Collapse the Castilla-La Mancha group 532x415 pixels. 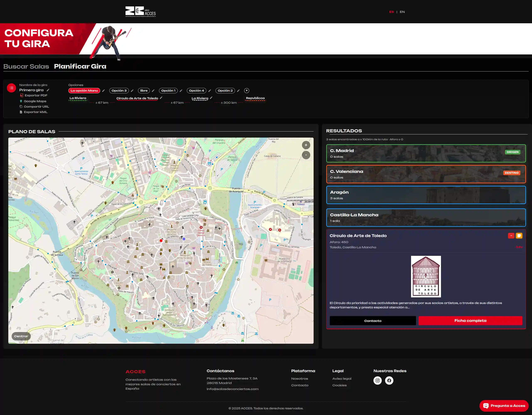[426, 218]
